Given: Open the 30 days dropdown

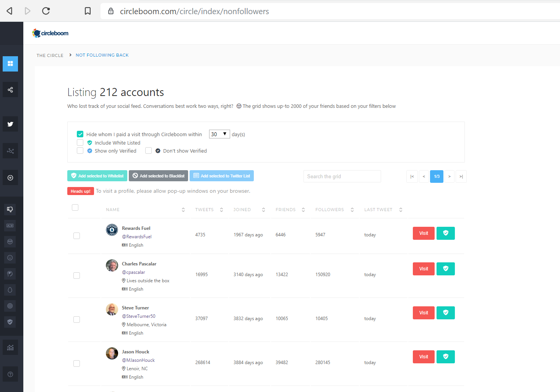Looking at the screenshot, I should (x=219, y=134).
